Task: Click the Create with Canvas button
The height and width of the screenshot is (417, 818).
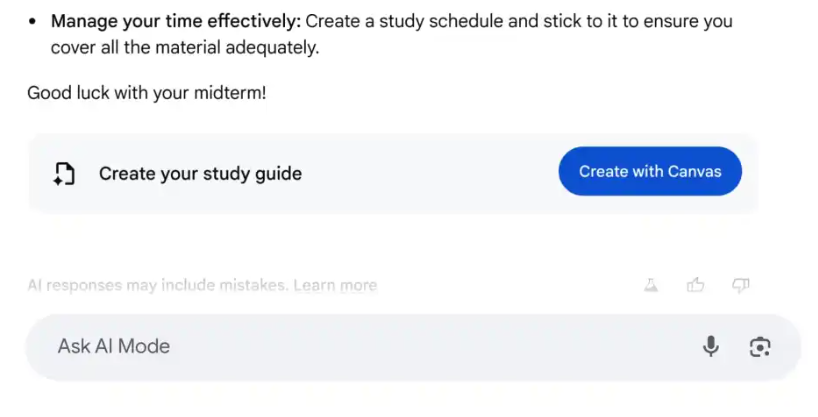Action: (649, 171)
